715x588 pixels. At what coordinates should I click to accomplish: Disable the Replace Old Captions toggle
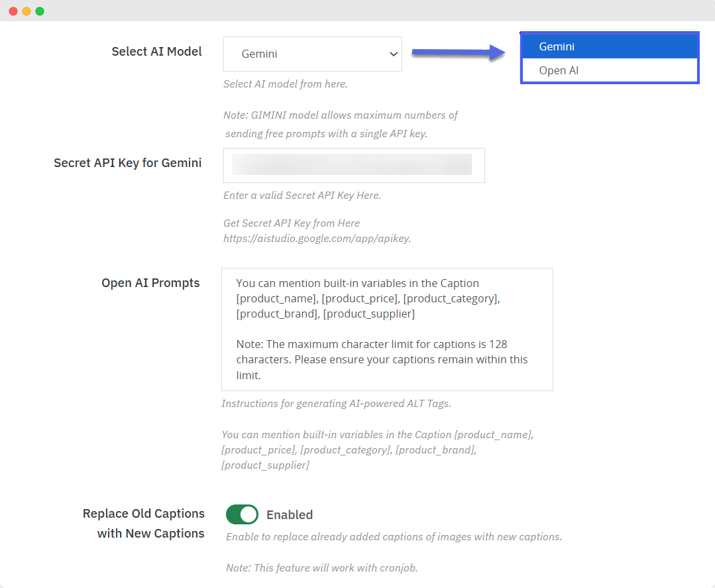tap(242, 514)
